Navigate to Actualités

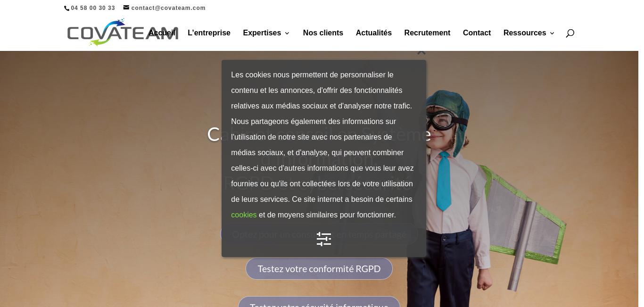click(x=374, y=33)
